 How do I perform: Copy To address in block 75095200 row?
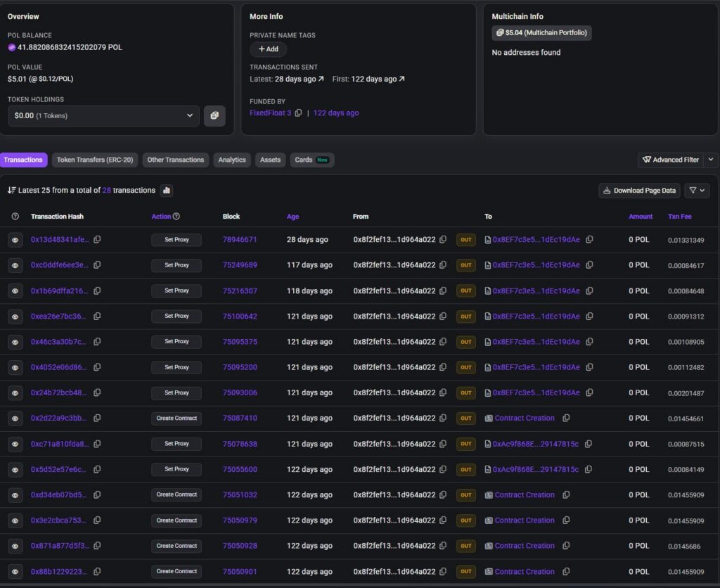pos(590,367)
